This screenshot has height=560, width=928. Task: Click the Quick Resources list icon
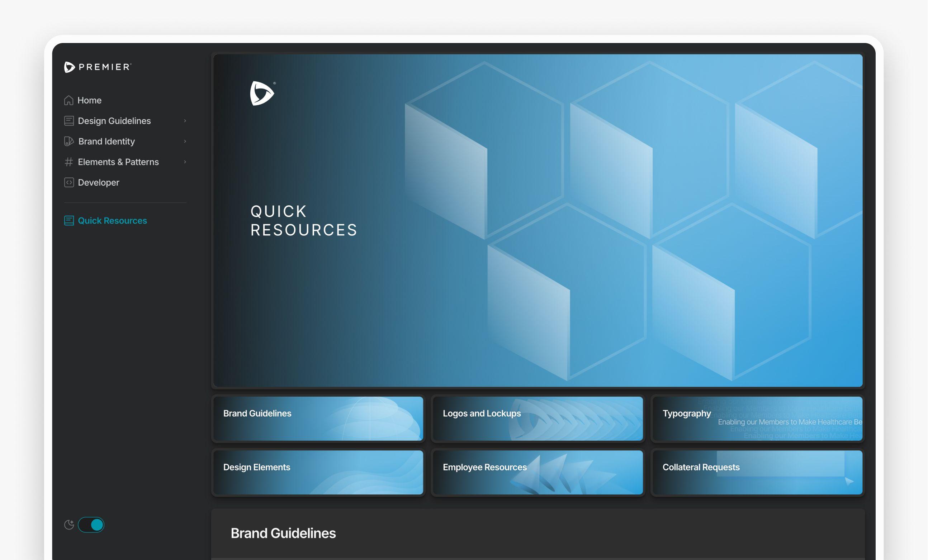[69, 221]
